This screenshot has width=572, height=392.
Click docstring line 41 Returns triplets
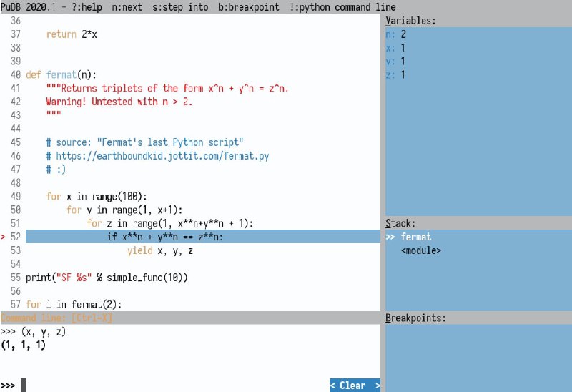point(167,88)
